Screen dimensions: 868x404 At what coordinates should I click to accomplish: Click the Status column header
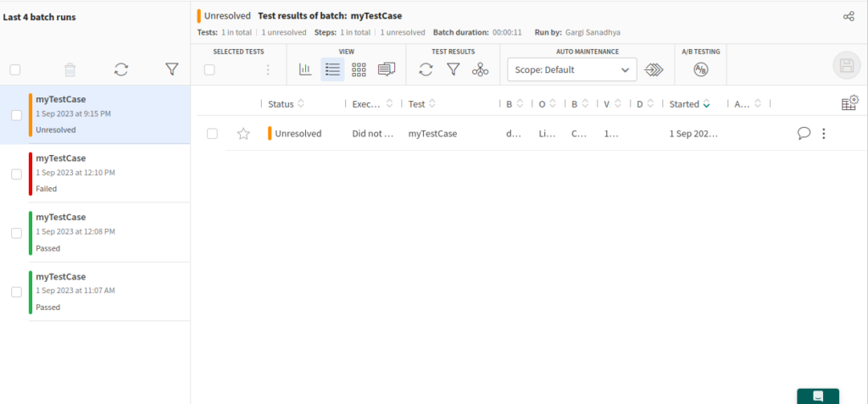coord(281,104)
